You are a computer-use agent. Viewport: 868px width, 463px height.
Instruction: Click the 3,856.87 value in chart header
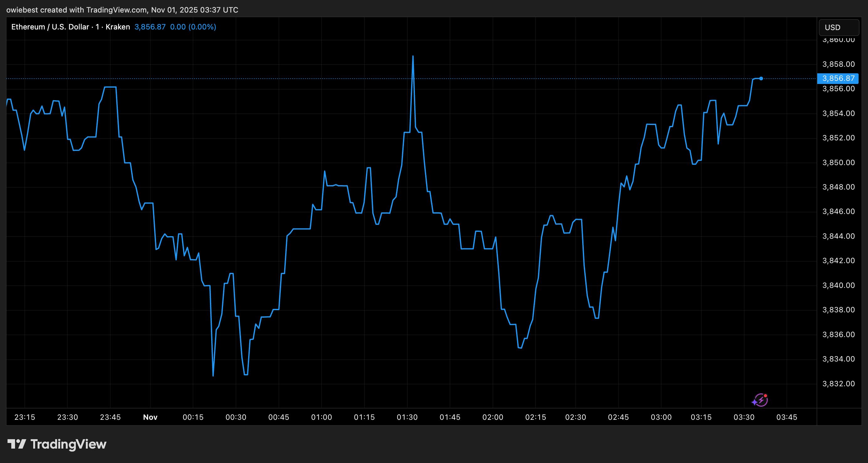point(150,27)
